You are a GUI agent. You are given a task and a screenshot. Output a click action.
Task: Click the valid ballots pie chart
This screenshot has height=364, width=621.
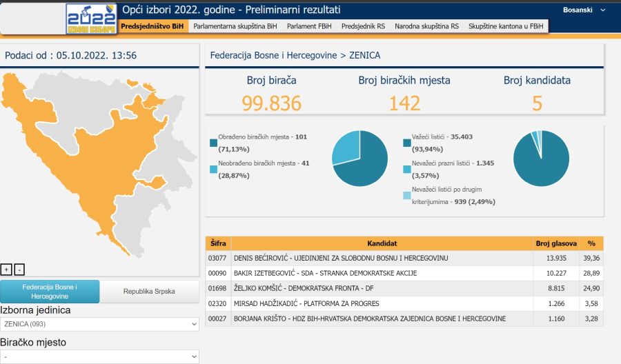pos(541,158)
